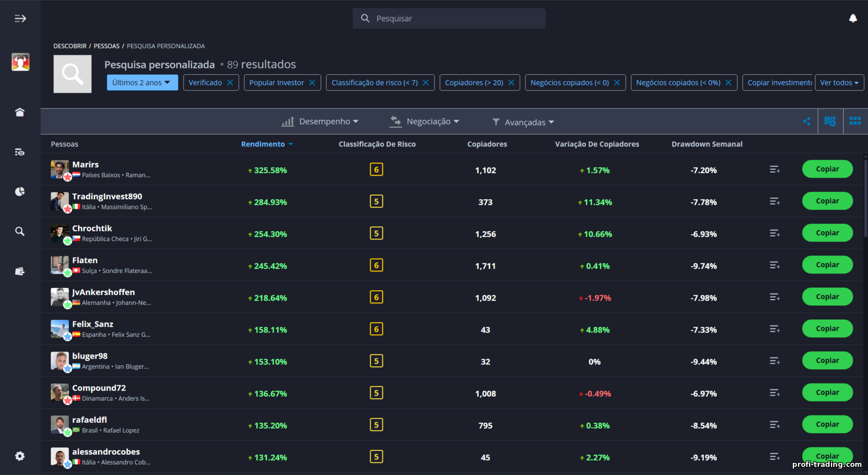Remove the Verificado filter

click(230, 83)
